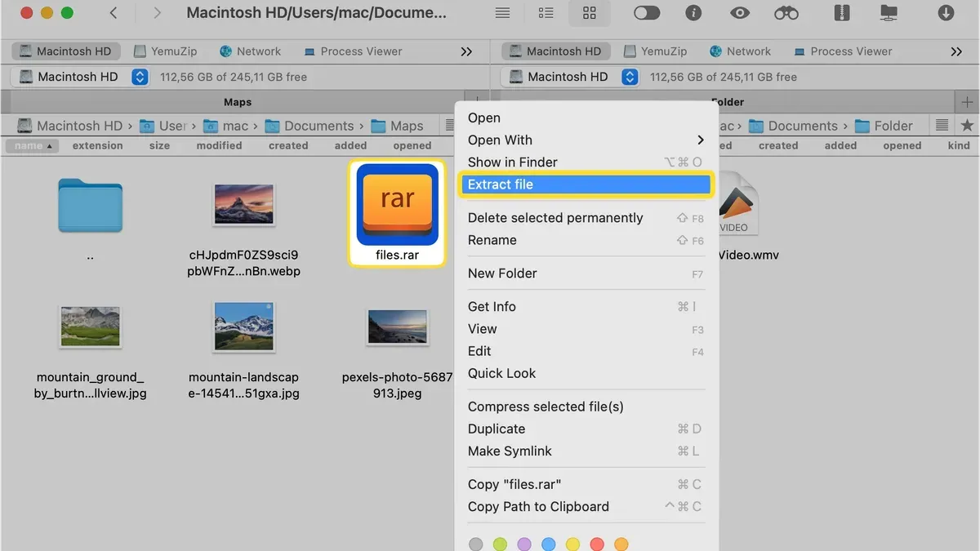Click Folder in the right breadcrumb path
Viewport: 980px width, 551px height.
pyautogui.click(x=884, y=126)
